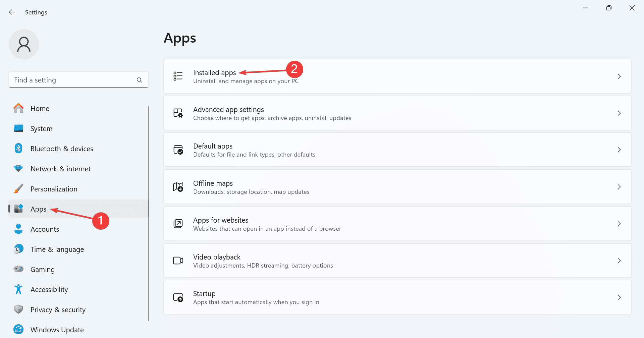Go to Network & internet settings
The width and height of the screenshot is (644, 338).
coord(60,169)
